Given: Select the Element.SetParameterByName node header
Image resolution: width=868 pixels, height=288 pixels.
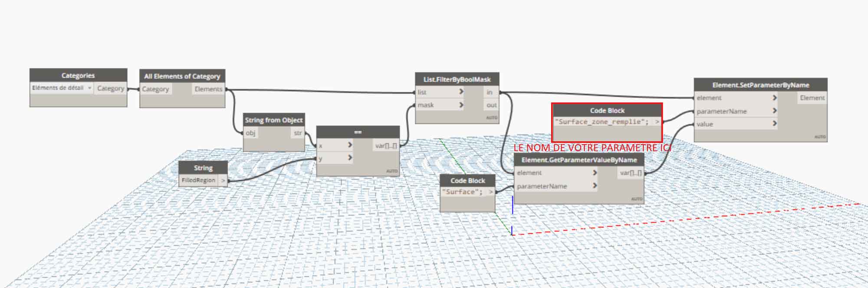Looking at the screenshot, I should coord(760,85).
